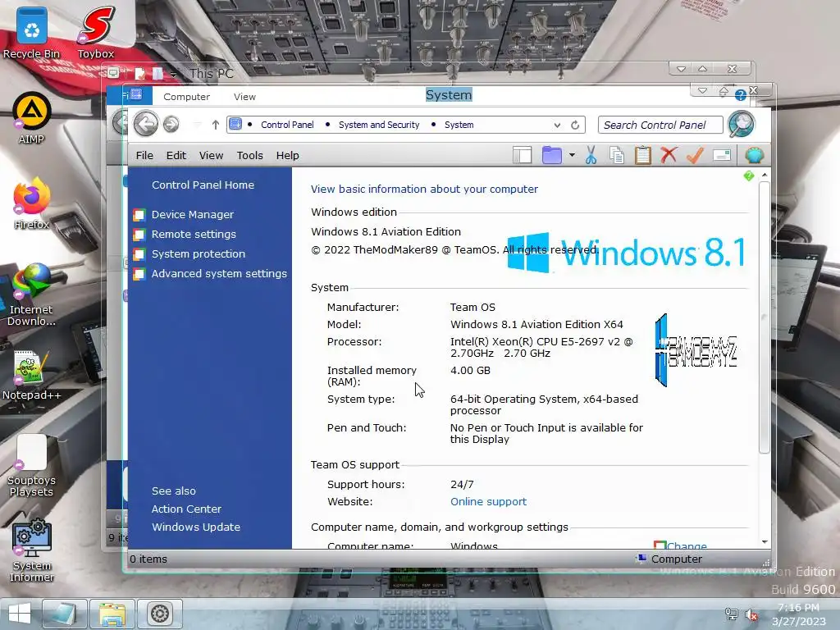Click the Paste clipboard icon
The width and height of the screenshot is (840, 630).
643,155
